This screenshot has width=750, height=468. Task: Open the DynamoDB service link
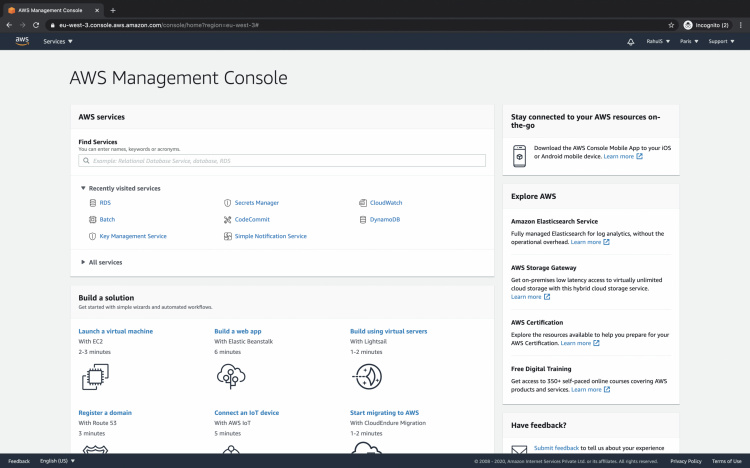click(x=384, y=219)
